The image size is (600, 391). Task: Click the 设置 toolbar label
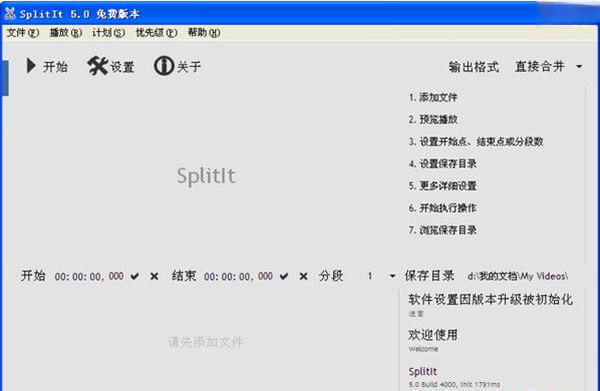[x=122, y=67]
